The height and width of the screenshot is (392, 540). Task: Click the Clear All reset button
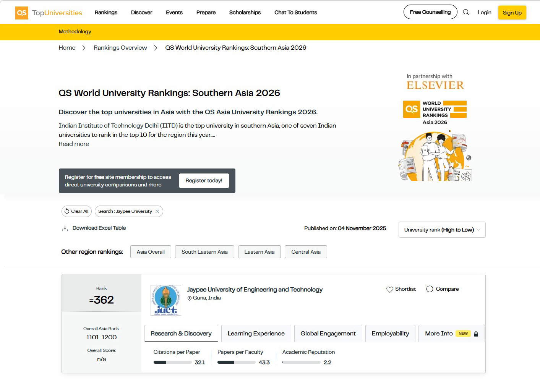click(76, 211)
